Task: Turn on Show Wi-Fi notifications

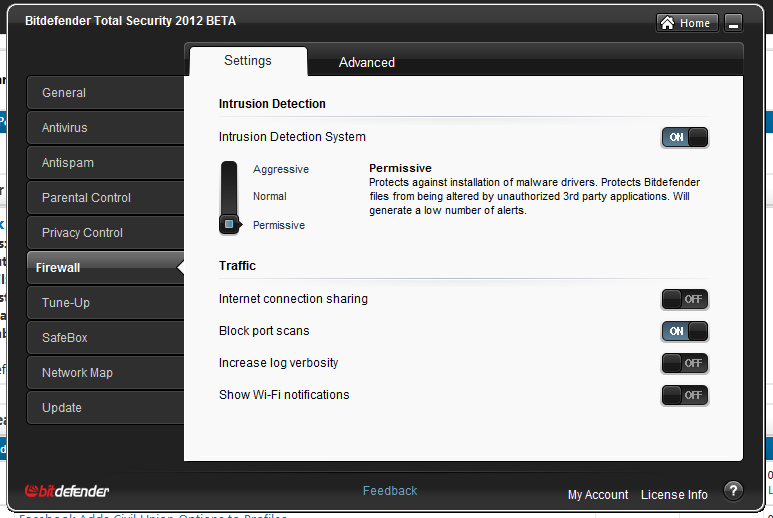Action: 685,395
